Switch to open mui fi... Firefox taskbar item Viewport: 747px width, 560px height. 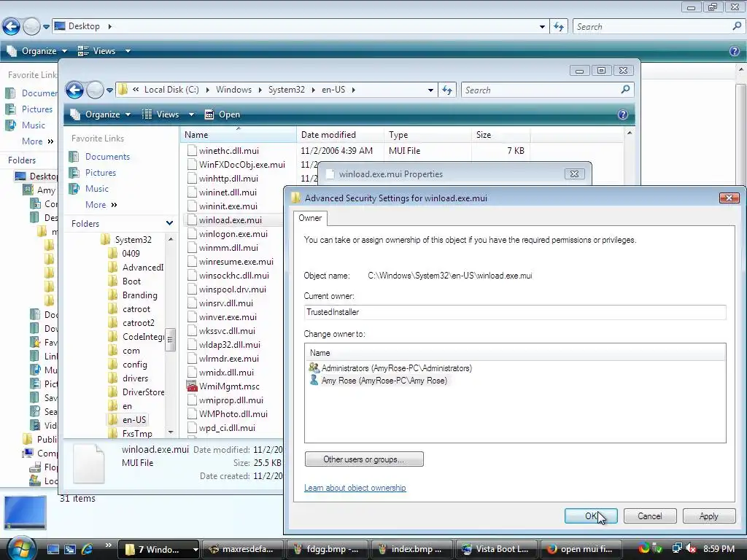pos(581,549)
